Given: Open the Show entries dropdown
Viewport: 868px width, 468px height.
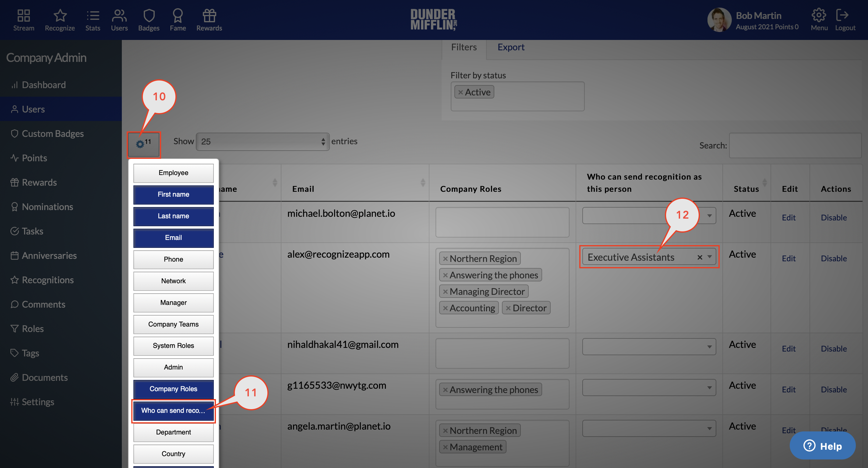Looking at the screenshot, I should click(263, 141).
